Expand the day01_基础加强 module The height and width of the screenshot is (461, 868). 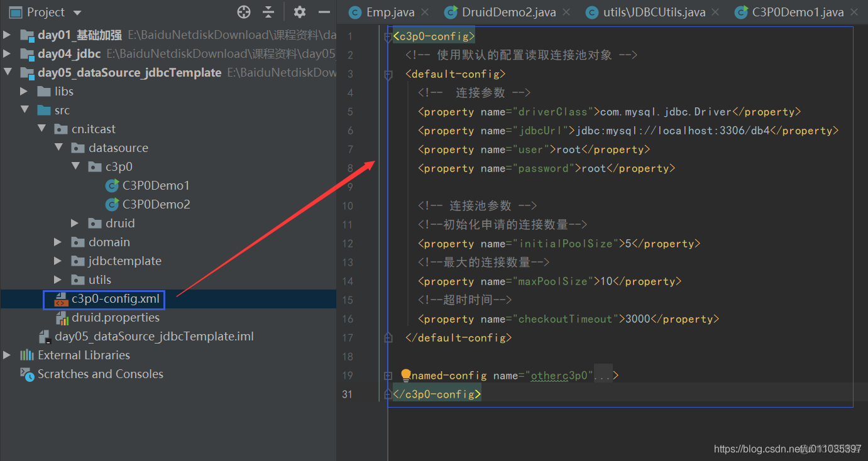pos(8,35)
